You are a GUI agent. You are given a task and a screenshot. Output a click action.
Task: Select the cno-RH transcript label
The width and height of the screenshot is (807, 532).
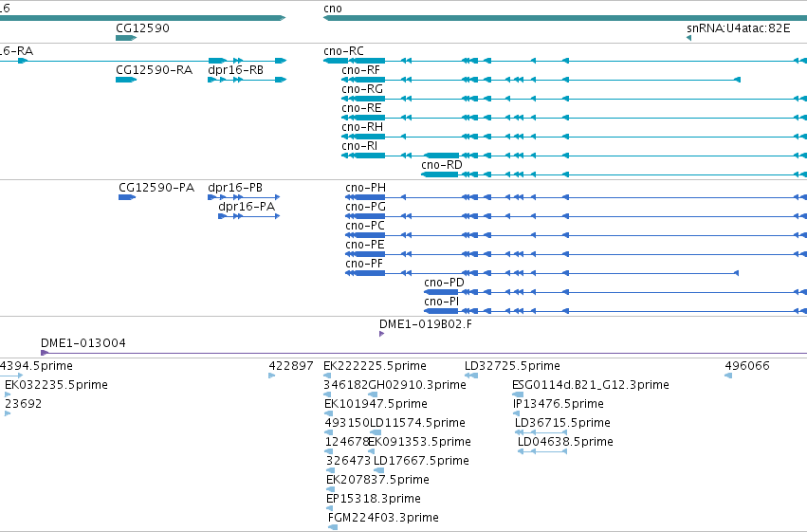pyautogui.click(x=362, y=127)
